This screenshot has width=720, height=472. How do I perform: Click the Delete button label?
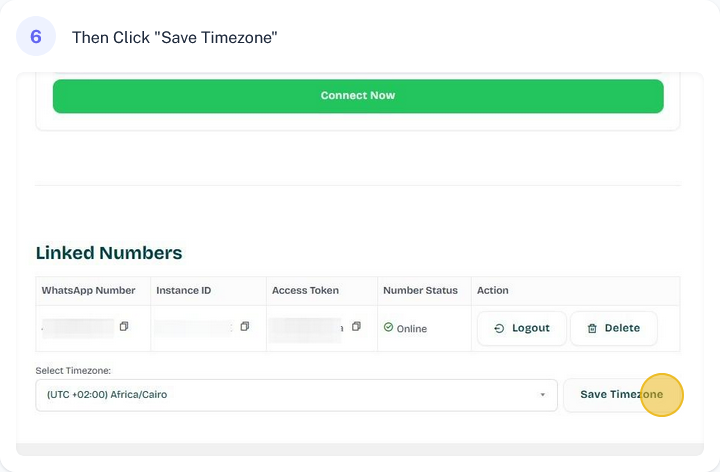point(622,328)
